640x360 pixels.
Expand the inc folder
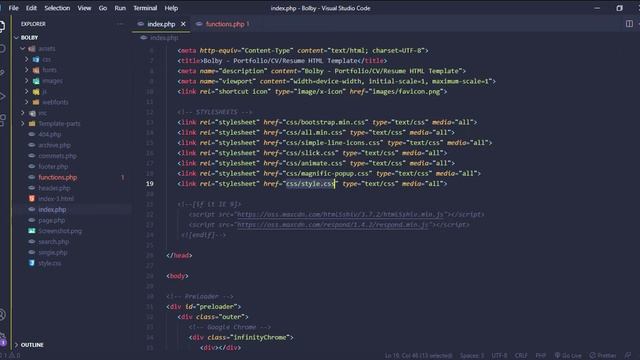click(x=42, y=113)
